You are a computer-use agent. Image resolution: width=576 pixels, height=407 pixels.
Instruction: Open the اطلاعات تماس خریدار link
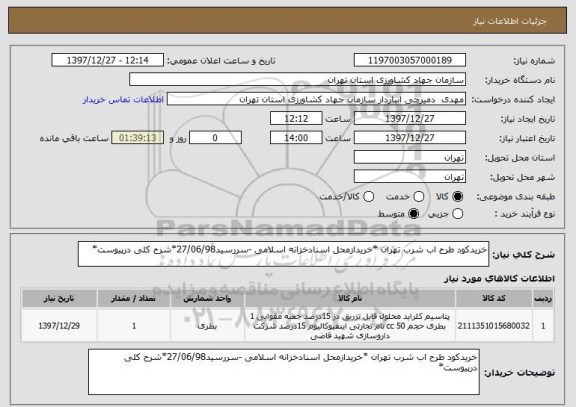123,100
